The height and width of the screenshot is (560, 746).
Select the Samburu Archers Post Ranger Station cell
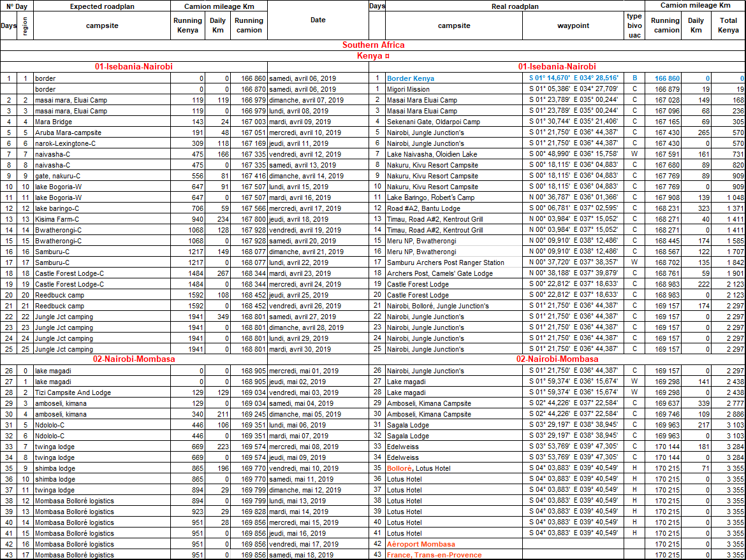click(445, 262)
